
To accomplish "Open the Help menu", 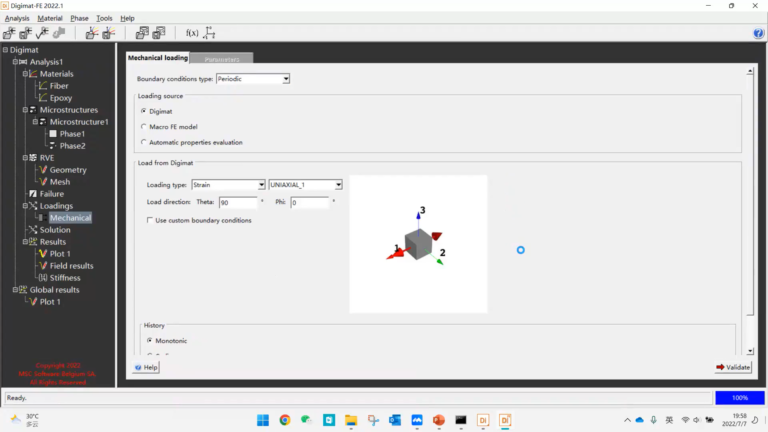I will click(127, 18).
